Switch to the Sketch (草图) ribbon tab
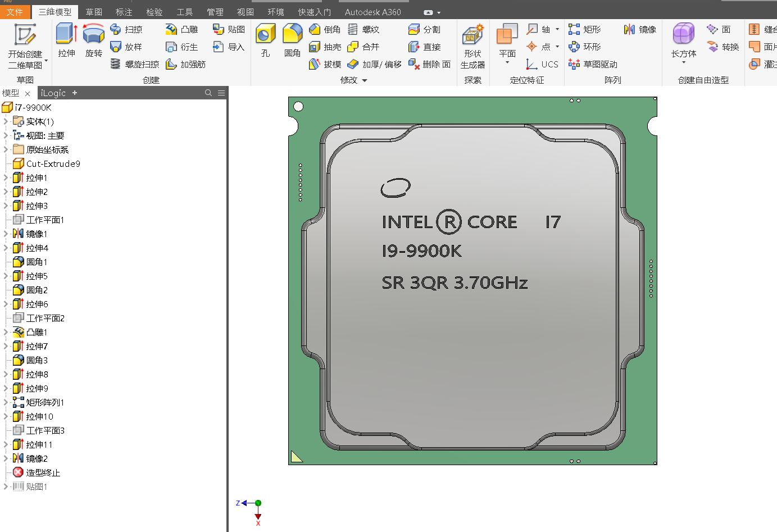Viewport: 777px width, 532px height. [x=94, y=12]
